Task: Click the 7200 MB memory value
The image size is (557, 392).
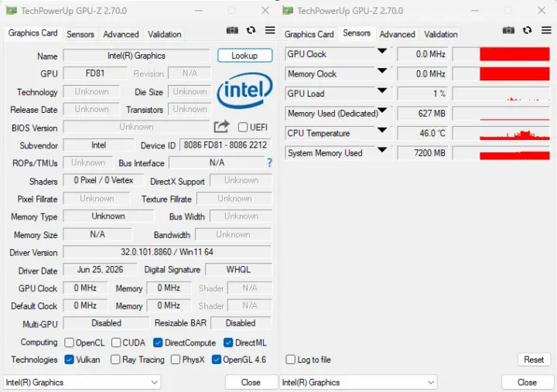Action: pyautogui.click(x=422, y=153)
